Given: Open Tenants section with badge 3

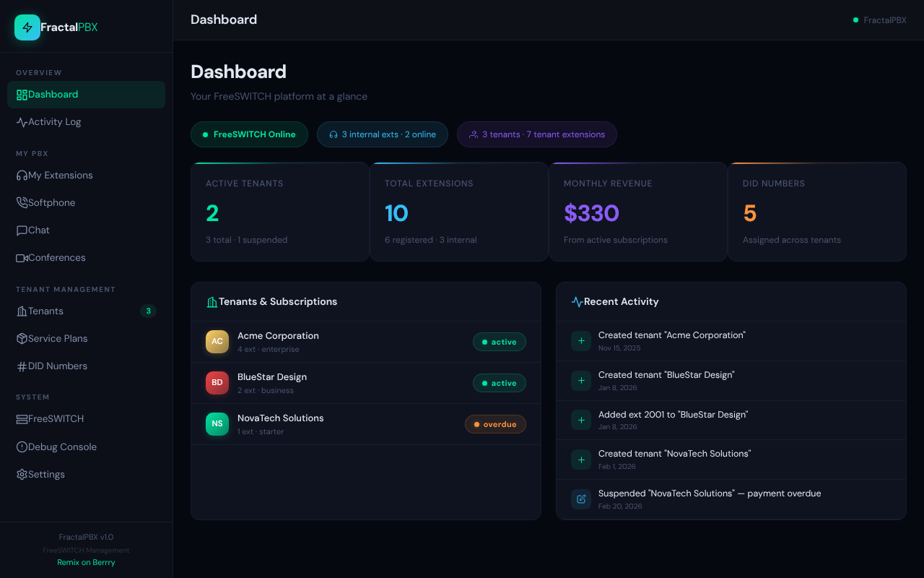Looking at the screenshot, I should coord(86,311).
